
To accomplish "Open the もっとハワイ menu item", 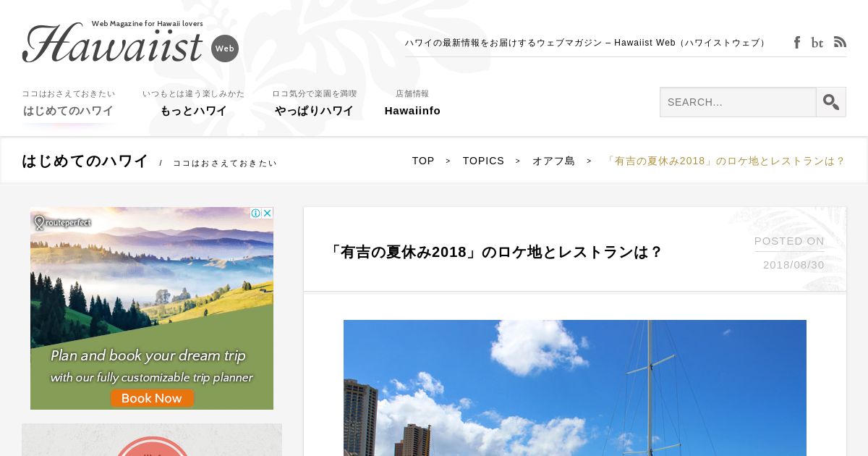I will (x=193, y=104).
